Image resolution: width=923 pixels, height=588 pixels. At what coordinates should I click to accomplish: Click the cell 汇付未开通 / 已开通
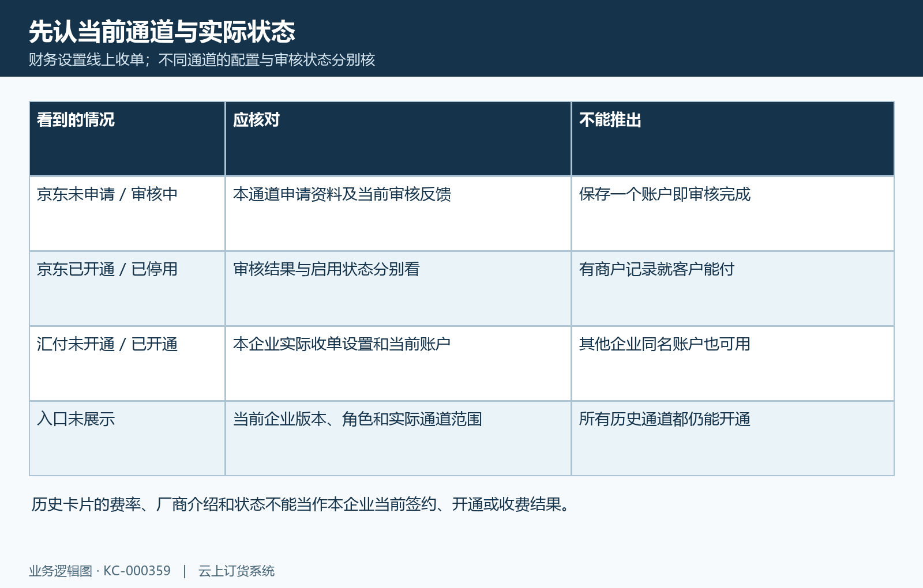click(127, 364)
